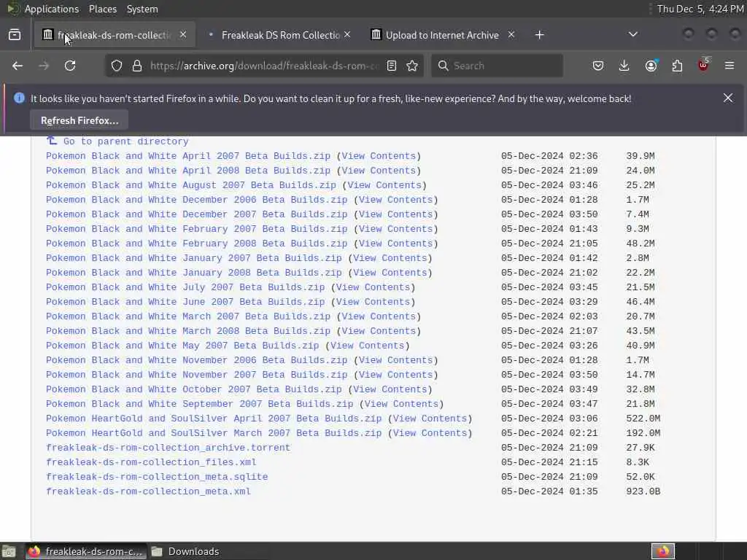
Task: Open a new tab with plus button
Action: (x=539, y=35)
